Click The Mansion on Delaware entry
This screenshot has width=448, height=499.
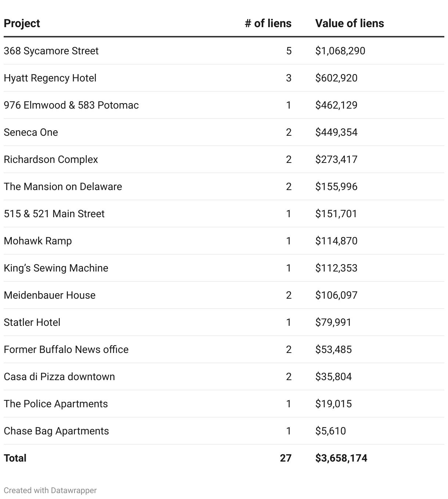(x=63, y=186)
